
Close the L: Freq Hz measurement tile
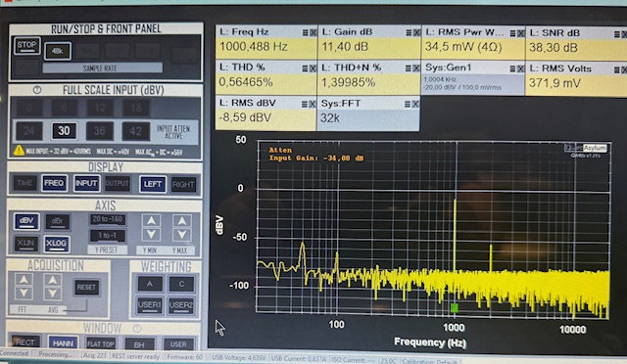[313, 32]
